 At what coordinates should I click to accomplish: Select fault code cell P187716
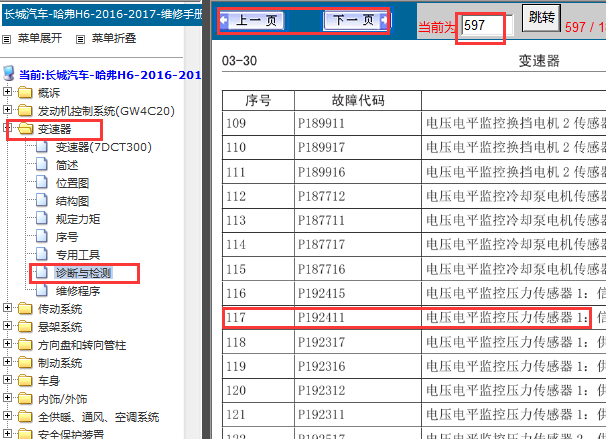click(x=357, y=269)
